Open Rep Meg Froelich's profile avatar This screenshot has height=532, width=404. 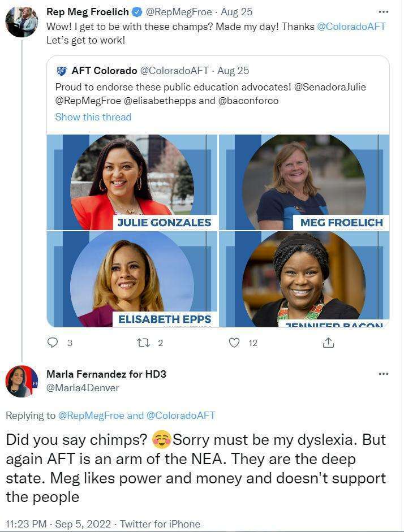[22, 21]
